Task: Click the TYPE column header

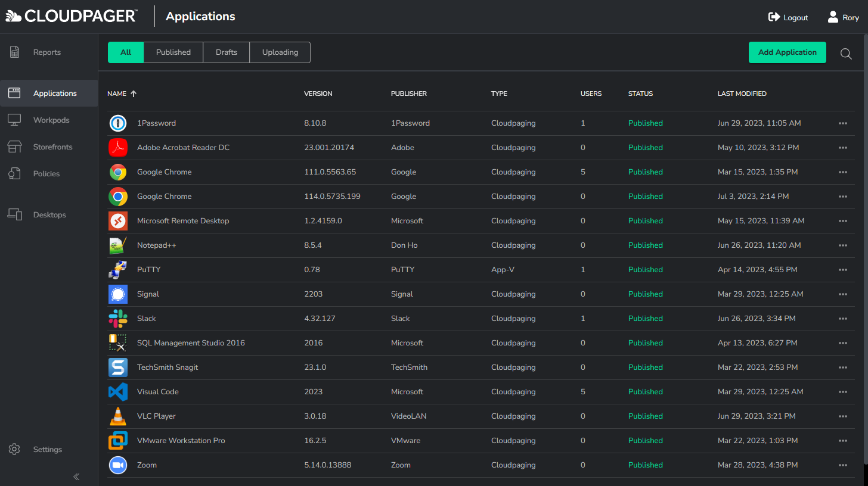Action: pyautogui.click(x=500, y=94)
